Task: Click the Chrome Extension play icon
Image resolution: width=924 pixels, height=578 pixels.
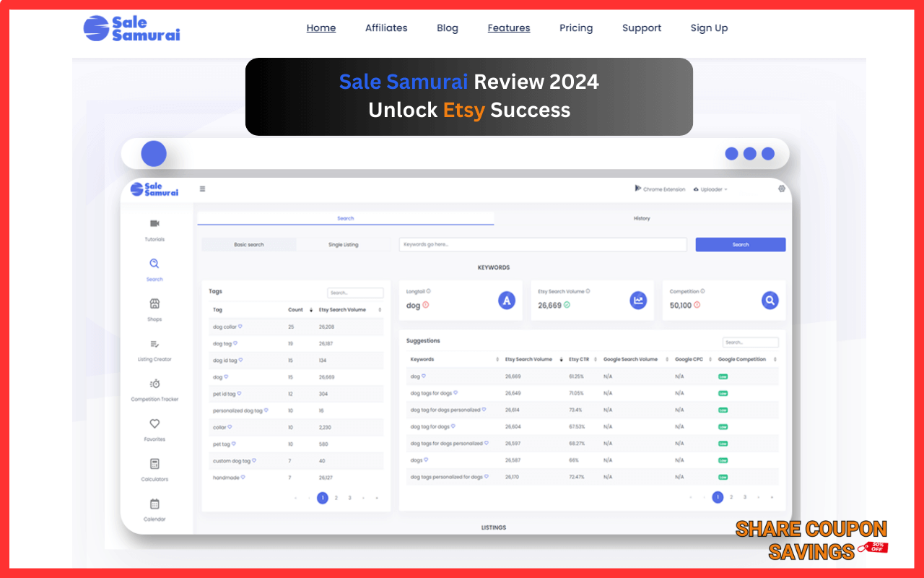Action: [638, 188]
